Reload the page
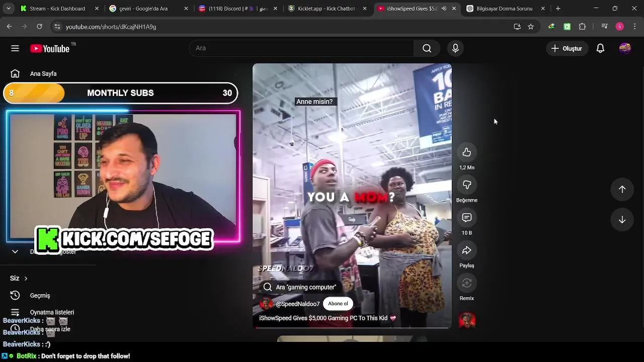The height and width of the screenshot is (362, 644). click(39, 27)
